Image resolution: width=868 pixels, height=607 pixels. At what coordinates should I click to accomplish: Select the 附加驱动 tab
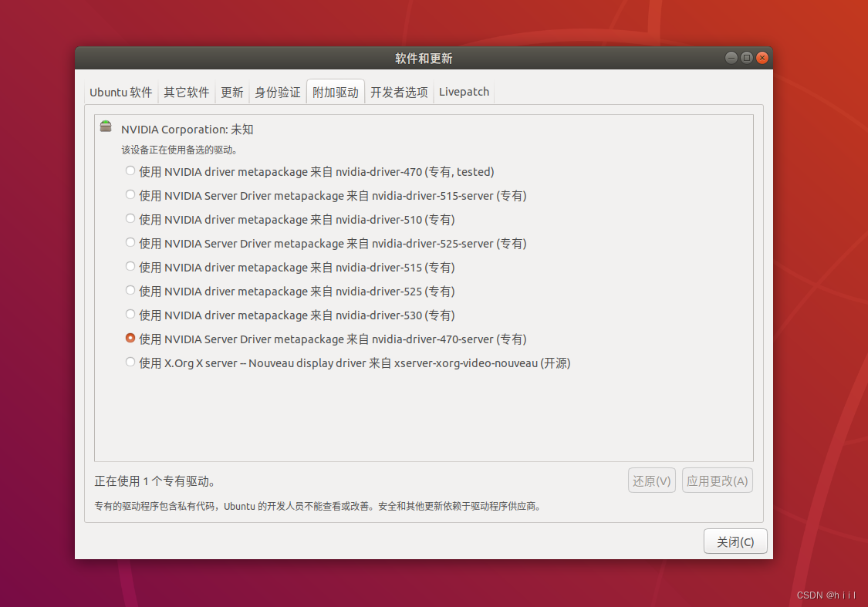click(336, 92)
